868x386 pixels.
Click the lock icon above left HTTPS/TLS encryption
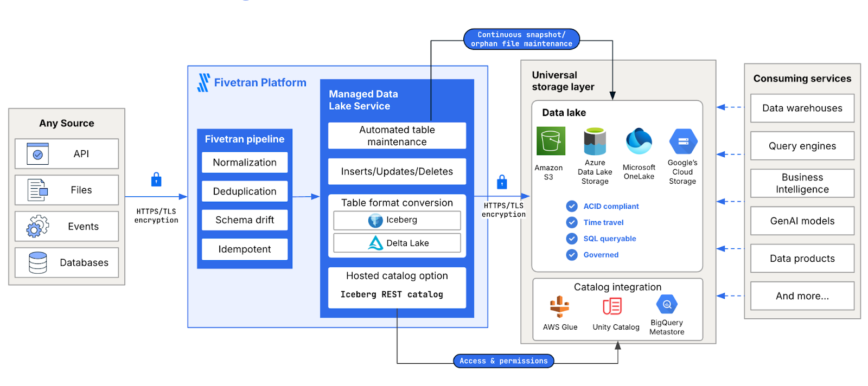coord(156,179)
